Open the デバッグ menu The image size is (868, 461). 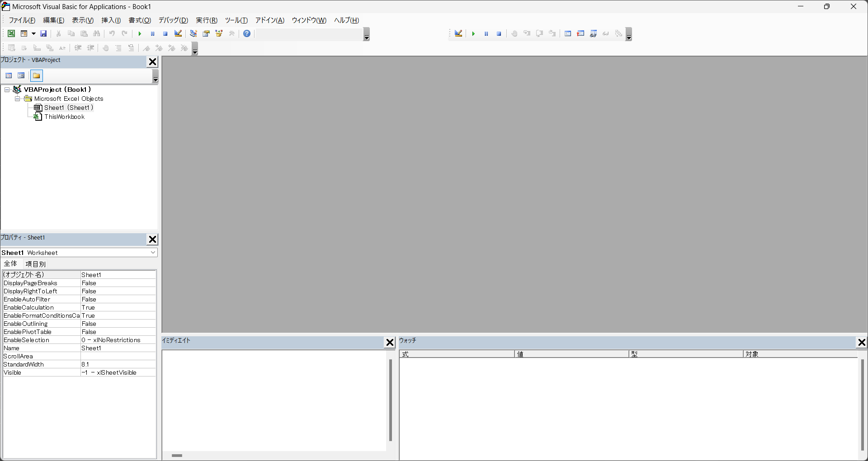tap(173, 20)
